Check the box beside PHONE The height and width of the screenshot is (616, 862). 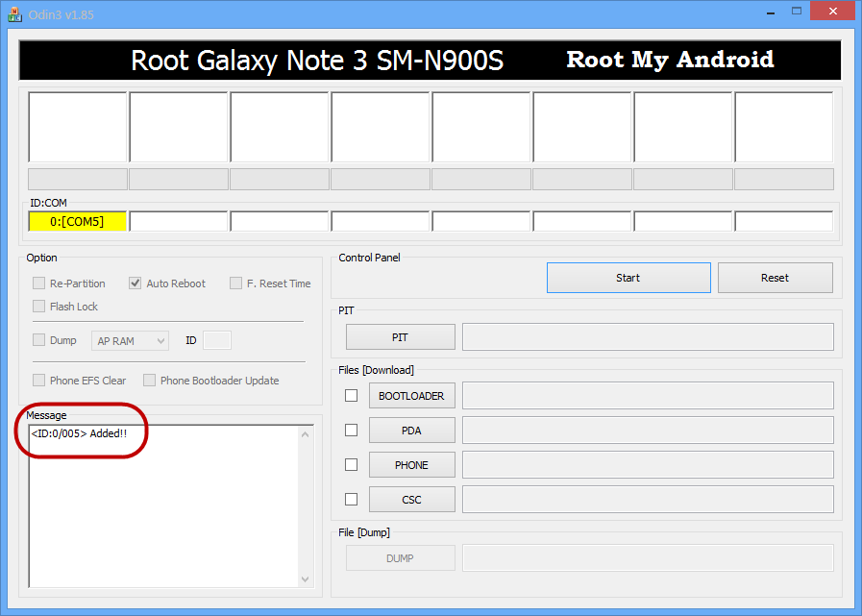point(352,465)
